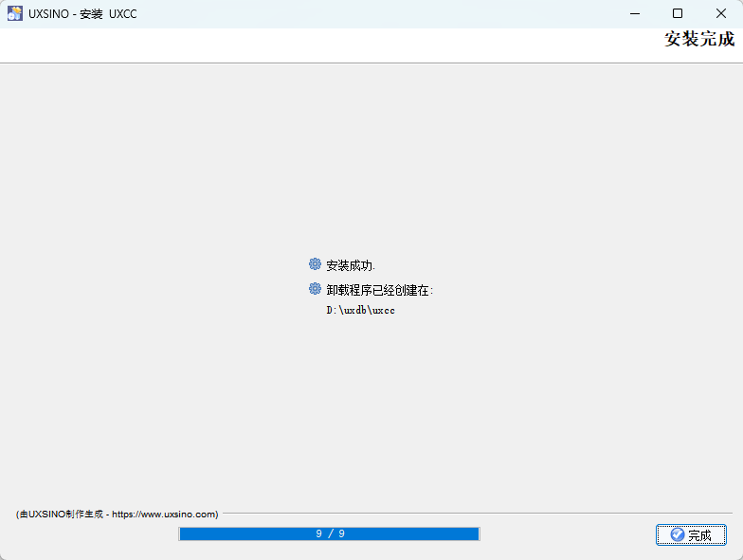Click the gear icon beside 卸载程序已经创建在
The width and height of the screenshot is (743, 560).
point(315,289)
